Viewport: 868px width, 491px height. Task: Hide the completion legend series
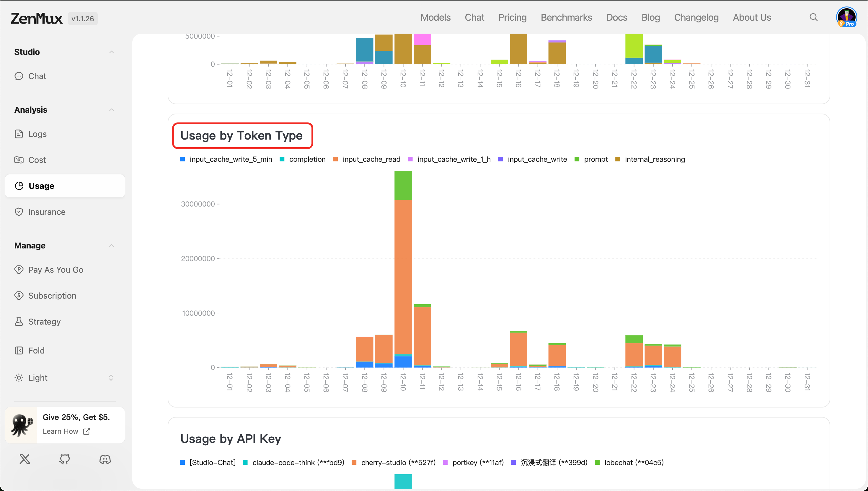[307, 159]
